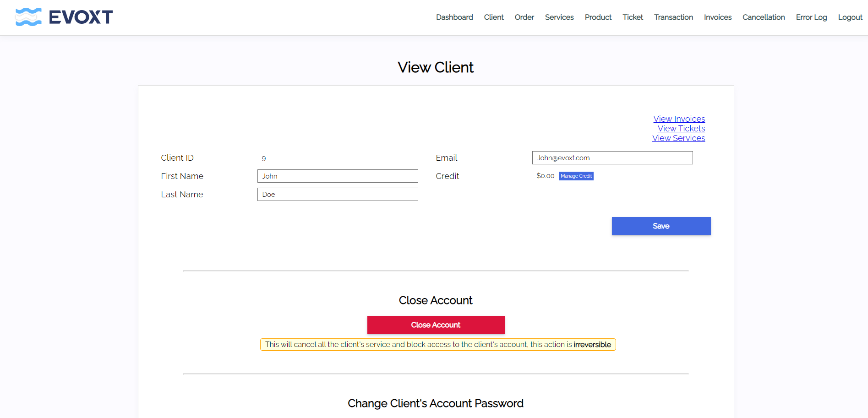Open the Order section
Viewport: 868px width, 418px height.
[524, 17]
